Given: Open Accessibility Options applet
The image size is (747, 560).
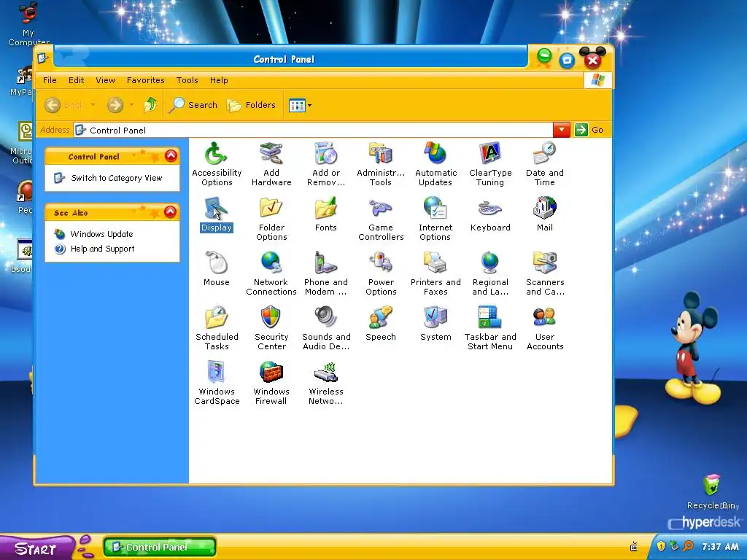Looking at the screenshot, I should [x=216, y=164].
